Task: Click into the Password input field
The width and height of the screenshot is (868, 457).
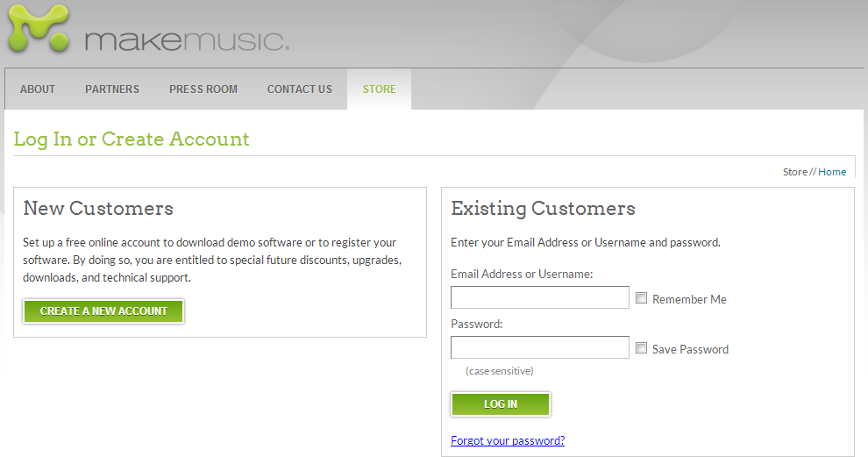Action: (539, 348)
